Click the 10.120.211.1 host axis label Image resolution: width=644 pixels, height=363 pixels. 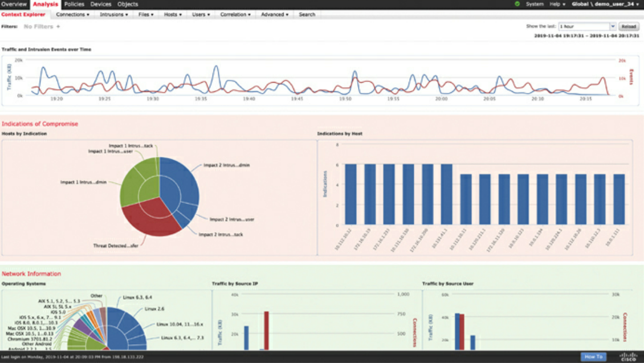[x=477, y=240]
